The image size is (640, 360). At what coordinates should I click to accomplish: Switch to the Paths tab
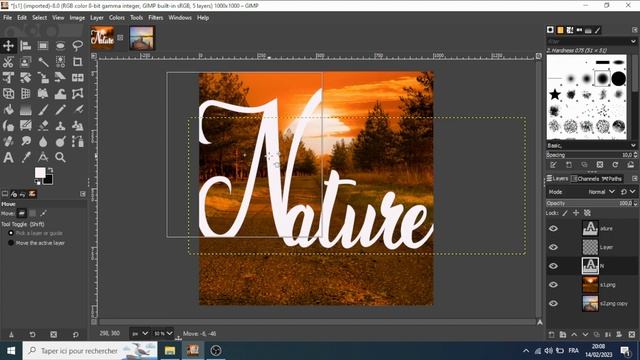coord(612,178)
